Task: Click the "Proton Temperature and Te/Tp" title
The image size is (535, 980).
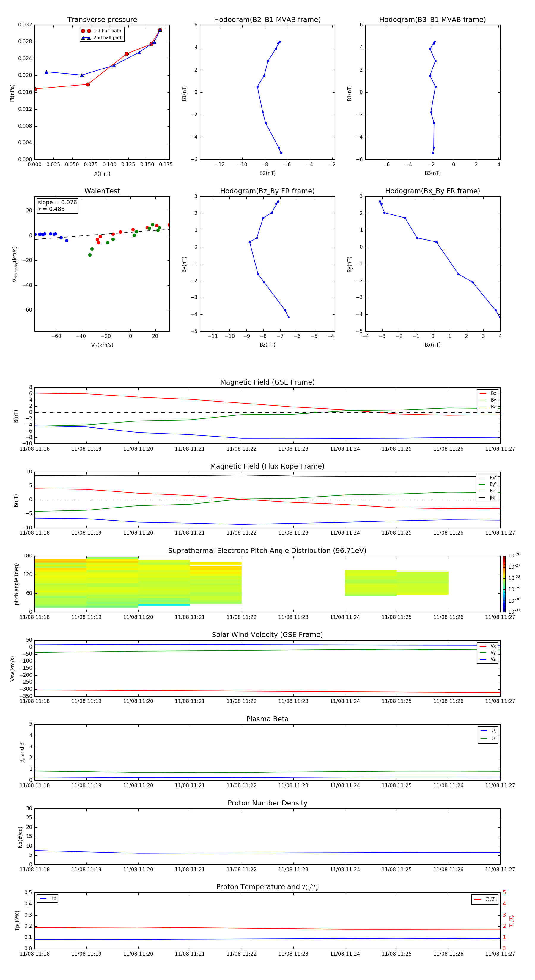Action: pos(267,888)
